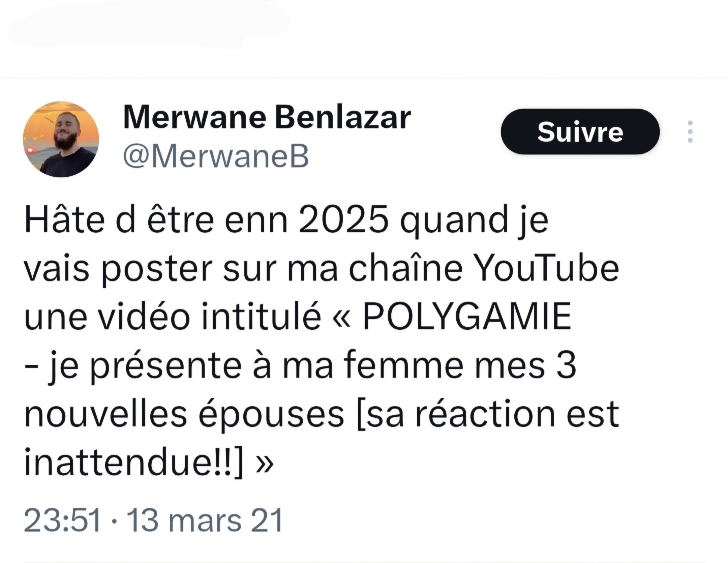Click the opening « quotation mark before POLYGAMIE
This screenshot has width=728, height=563.
click(341, 319)
